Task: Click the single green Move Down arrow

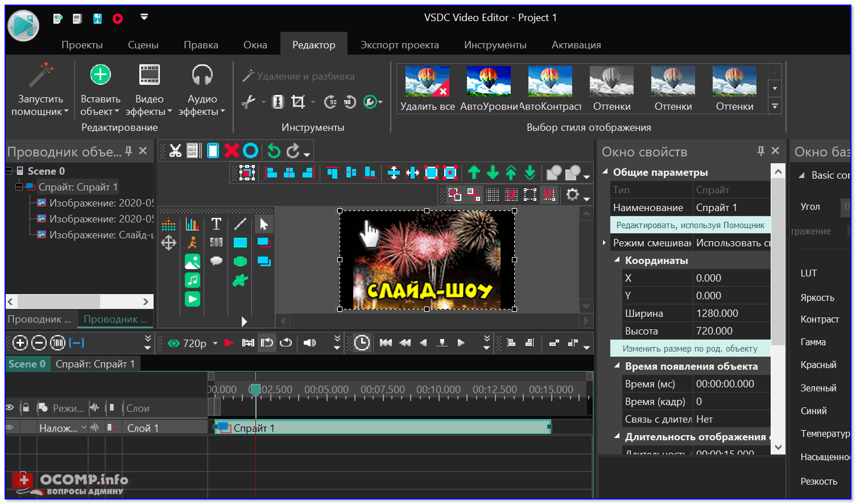Action: click(x=493, y=172)
